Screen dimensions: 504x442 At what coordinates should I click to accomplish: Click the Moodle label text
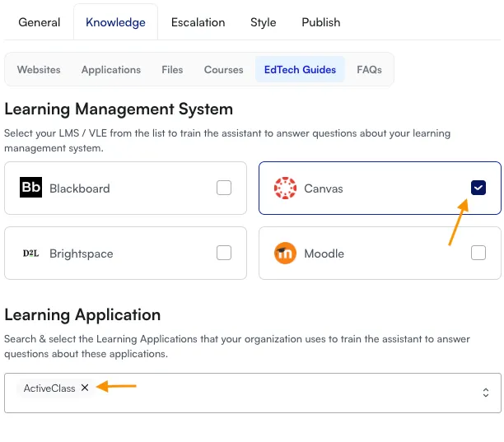click(324, 254)
